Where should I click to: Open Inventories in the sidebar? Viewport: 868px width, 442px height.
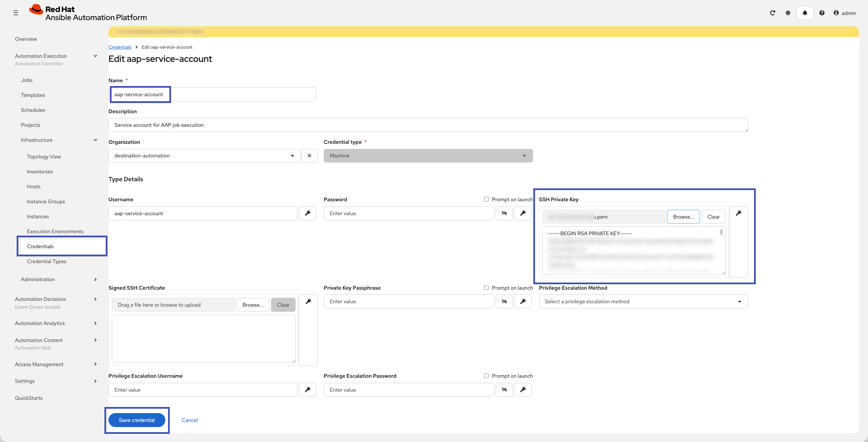pyautogui.click(x=40, y=172)
